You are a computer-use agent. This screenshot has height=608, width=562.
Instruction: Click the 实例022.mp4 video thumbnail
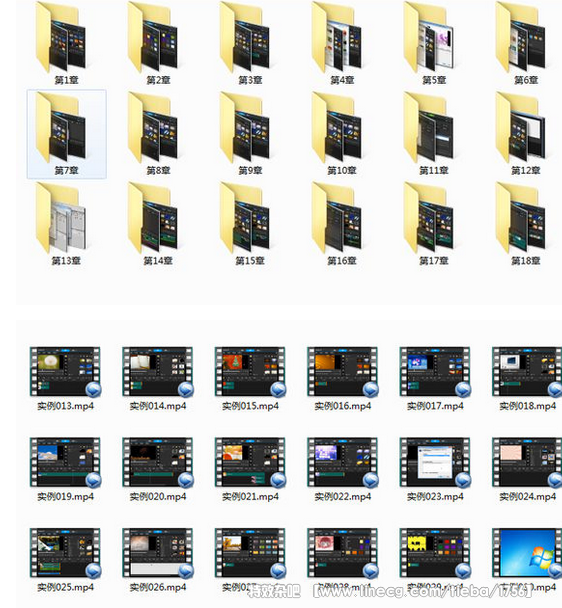pos(342,462)
